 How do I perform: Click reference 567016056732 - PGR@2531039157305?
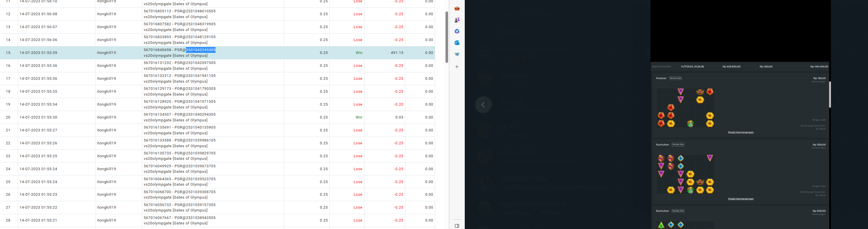click(180, 205)
